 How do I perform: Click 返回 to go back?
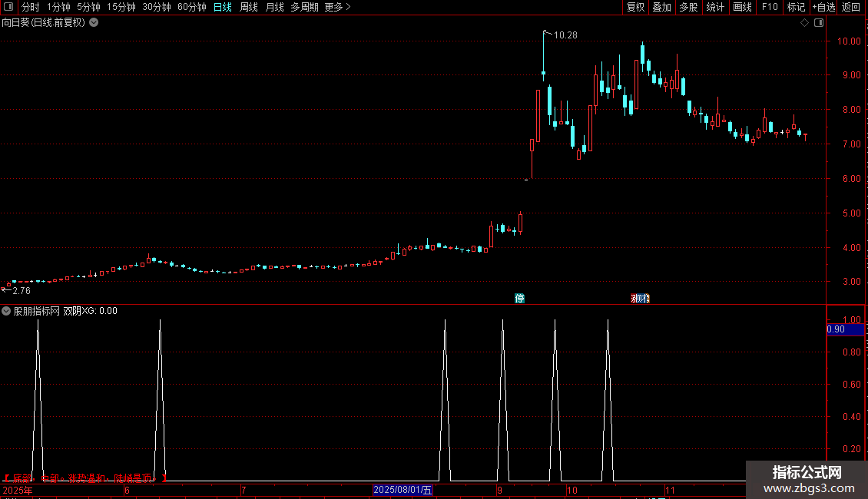[x=851, y=7]
